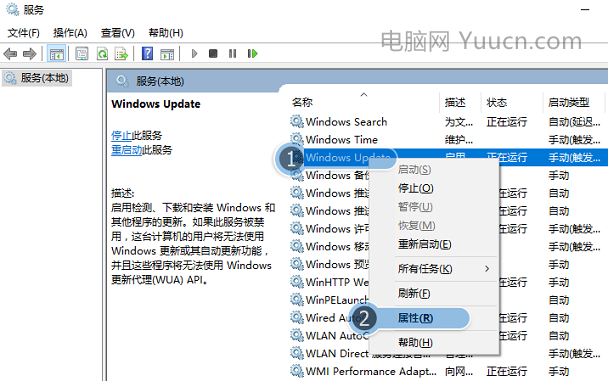This screenshot has width=608, height=381.
Task: Toggle show/hide console tree icon
Action: (56, 54)
